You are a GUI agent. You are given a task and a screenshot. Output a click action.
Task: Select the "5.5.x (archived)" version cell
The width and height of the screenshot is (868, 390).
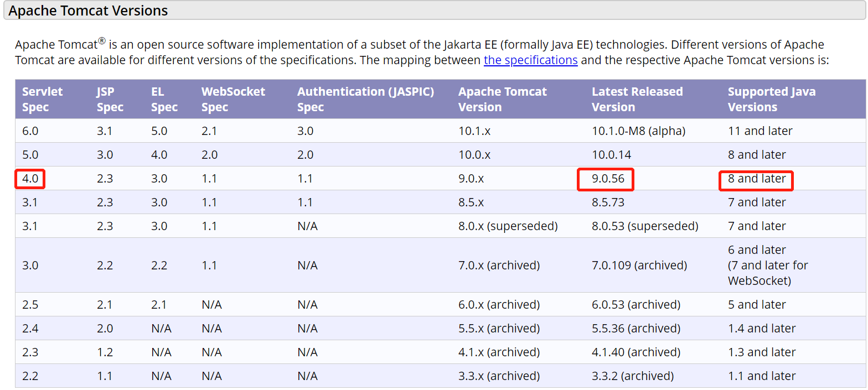pyautogui.click(x=499, y=329)
